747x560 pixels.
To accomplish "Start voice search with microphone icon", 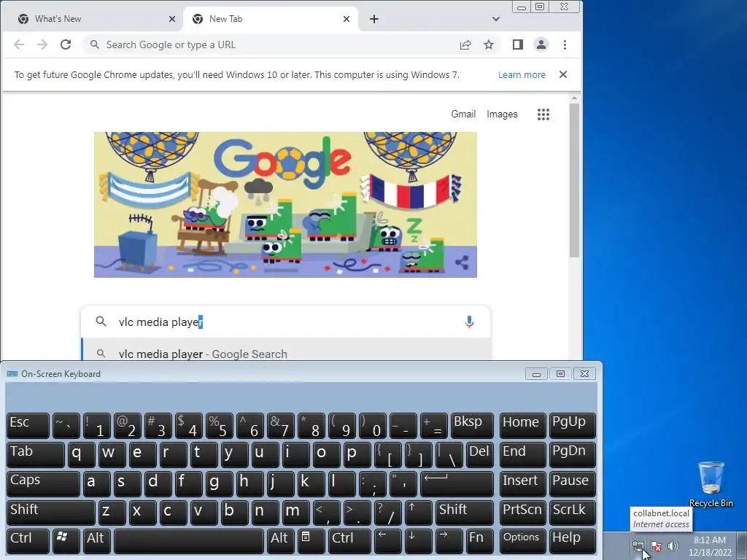I will click(469, 322).
